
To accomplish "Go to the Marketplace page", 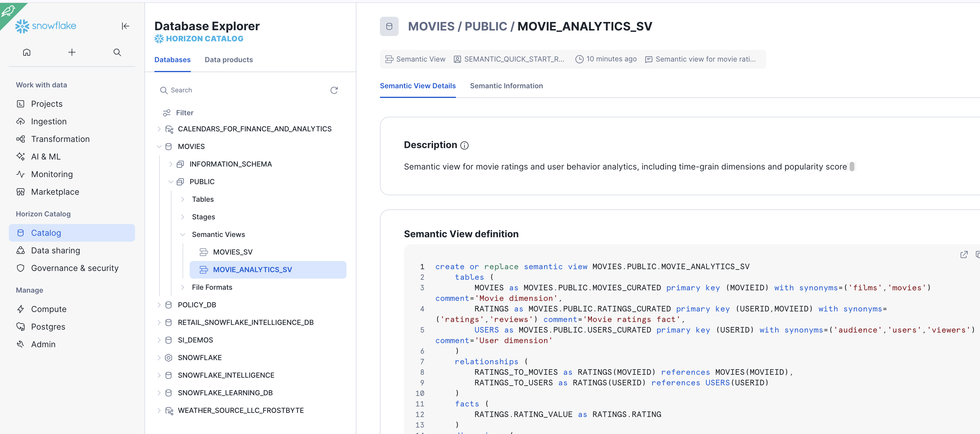I will pyautogui.click(x=55, y=192).
